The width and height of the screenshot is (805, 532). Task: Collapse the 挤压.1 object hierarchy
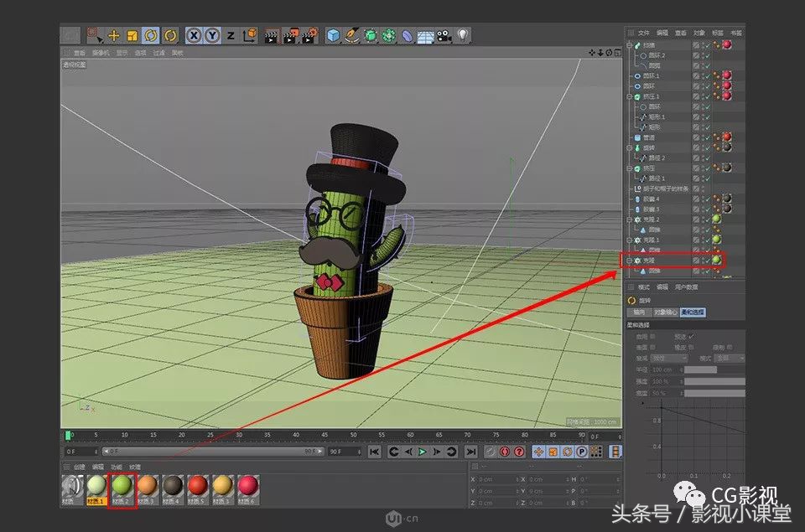(629, 96)
